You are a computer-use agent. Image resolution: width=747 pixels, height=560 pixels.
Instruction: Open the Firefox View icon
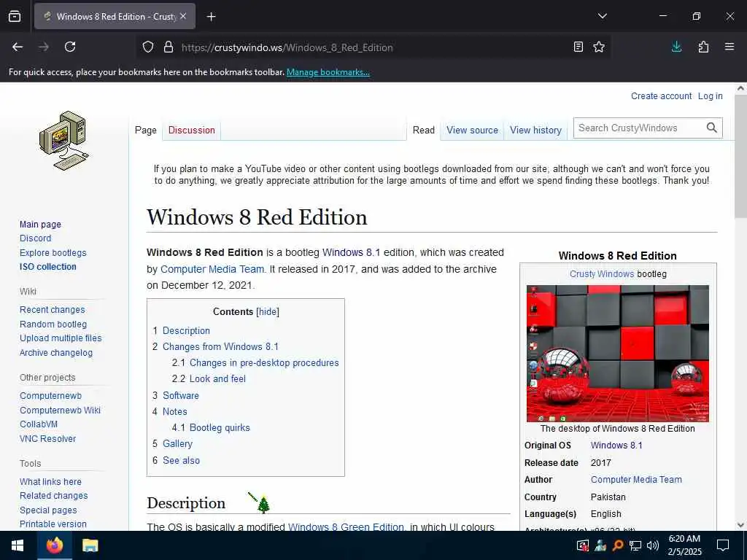tap(15, 17)
